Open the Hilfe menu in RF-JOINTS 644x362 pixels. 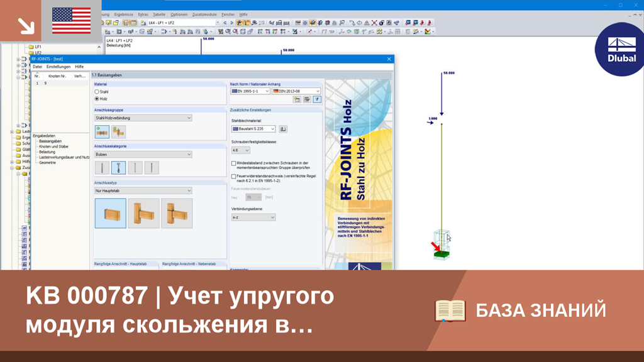point(79,67)
